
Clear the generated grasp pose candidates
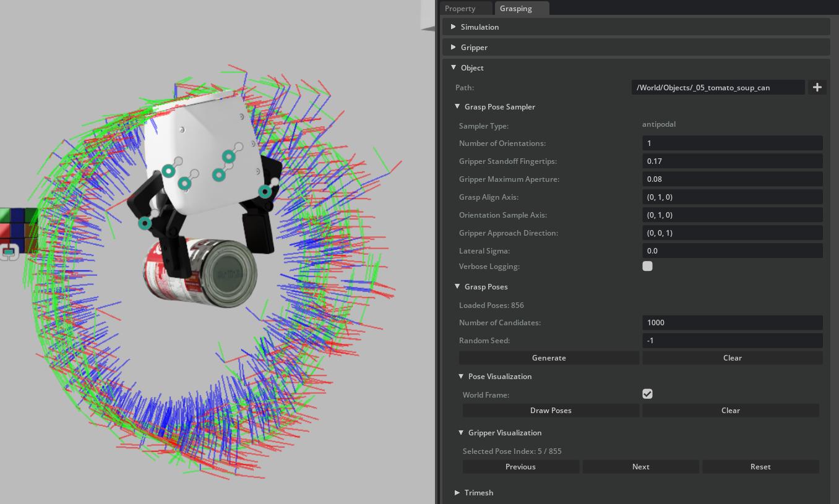click(x=732, y=357)
